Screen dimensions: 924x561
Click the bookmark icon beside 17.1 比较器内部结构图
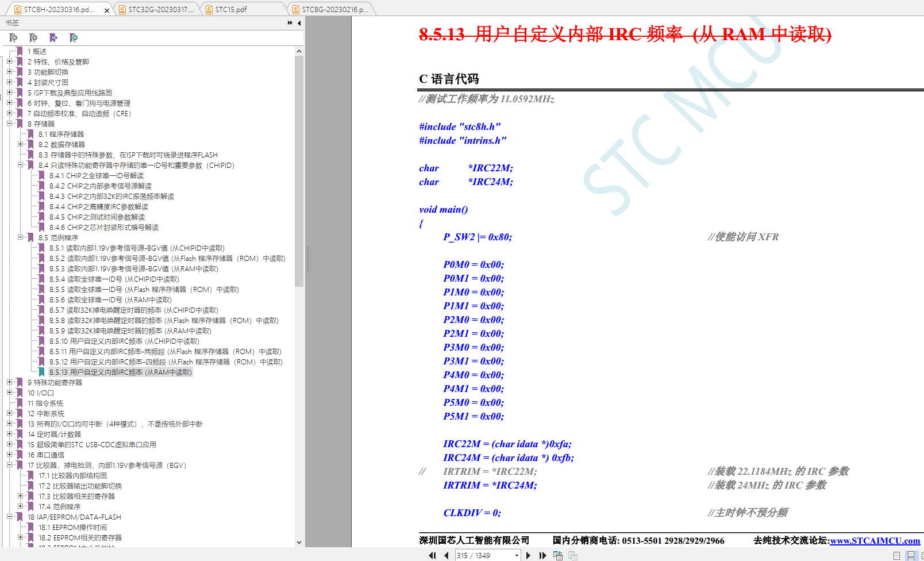(x=30, y=476)
